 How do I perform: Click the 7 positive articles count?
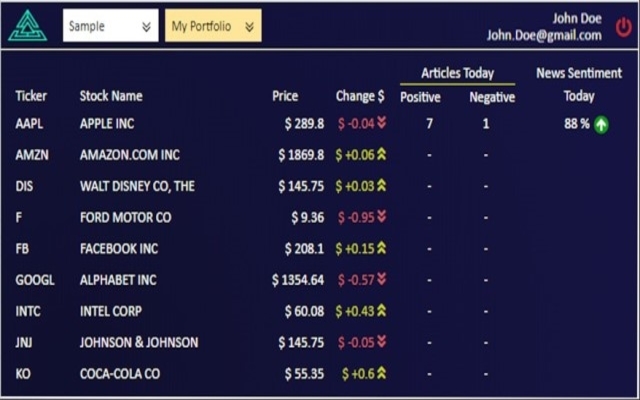click(x=429, y=123)
